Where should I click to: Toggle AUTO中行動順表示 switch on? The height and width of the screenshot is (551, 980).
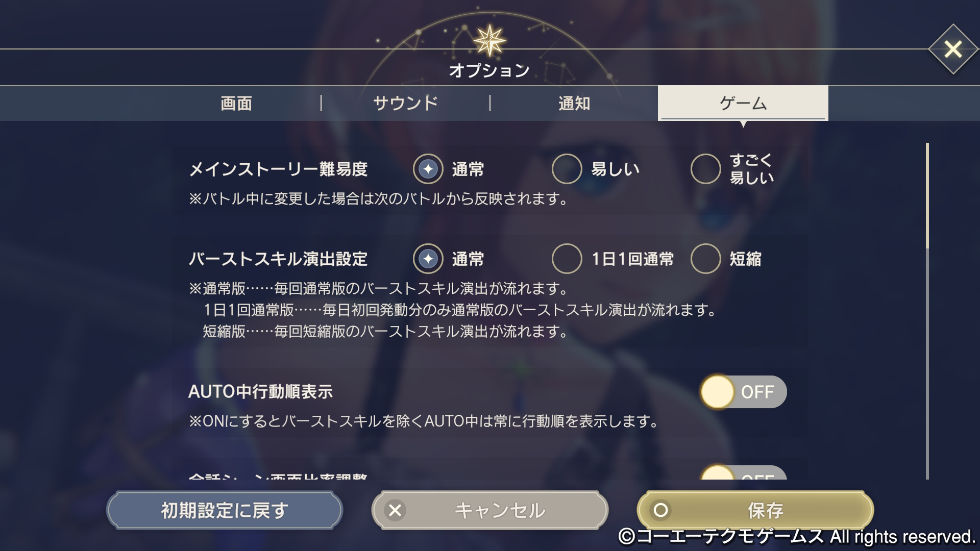tap(743, 392)
